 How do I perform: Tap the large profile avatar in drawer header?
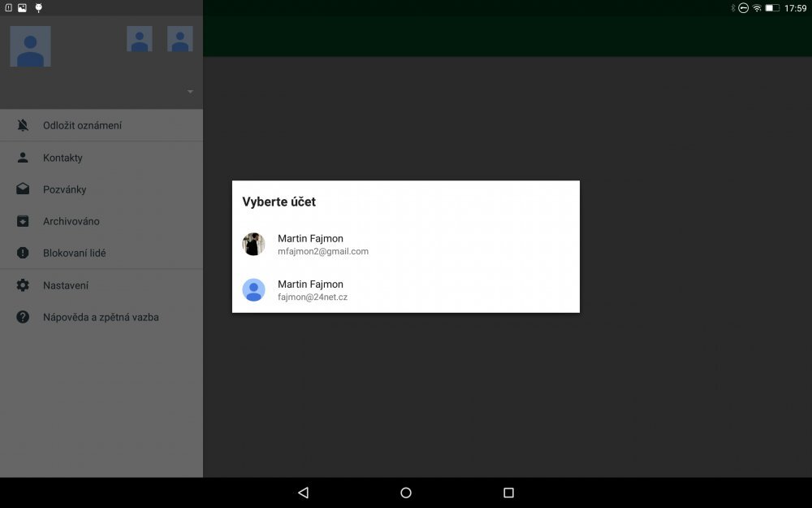pyautogui.click(x=30, y=46)
